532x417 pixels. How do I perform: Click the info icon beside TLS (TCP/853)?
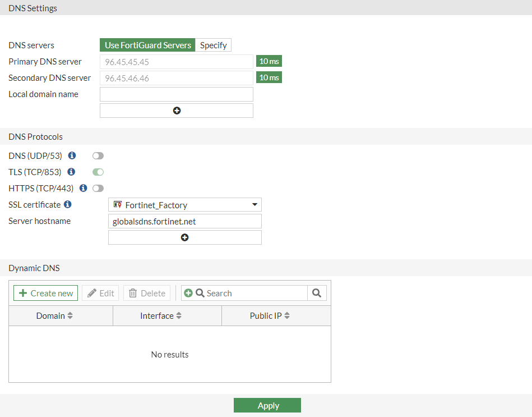[x=71, y=172]
